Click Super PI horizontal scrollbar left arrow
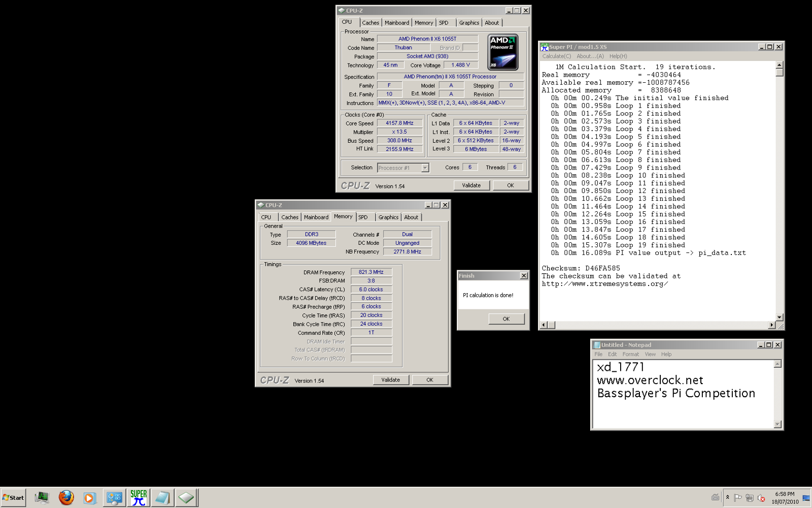The width and height of the screenshot is (812, 508). click(x=544, y=325)
